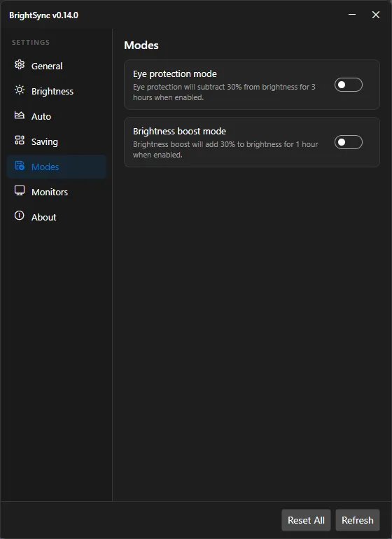Image resolution: width=392 pixels, height=539 pixels.
Task: Click the Monitors display icon
Action: [x=20, y=190]
